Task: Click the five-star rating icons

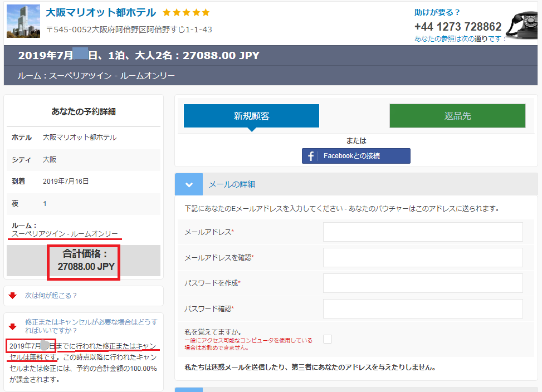Action: tap(186, 13)
